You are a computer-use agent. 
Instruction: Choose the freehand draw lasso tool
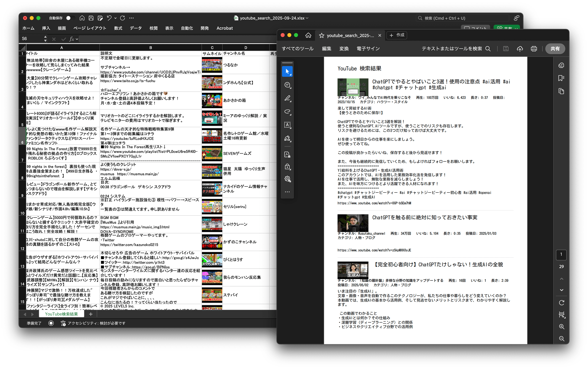(x=287, y=112)
